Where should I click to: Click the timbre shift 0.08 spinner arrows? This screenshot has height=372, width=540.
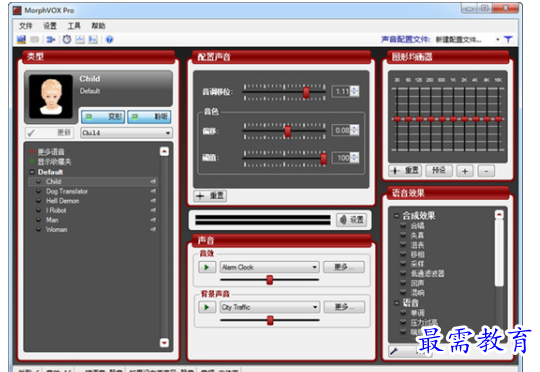pyautogui.click(x=355, y=130)
